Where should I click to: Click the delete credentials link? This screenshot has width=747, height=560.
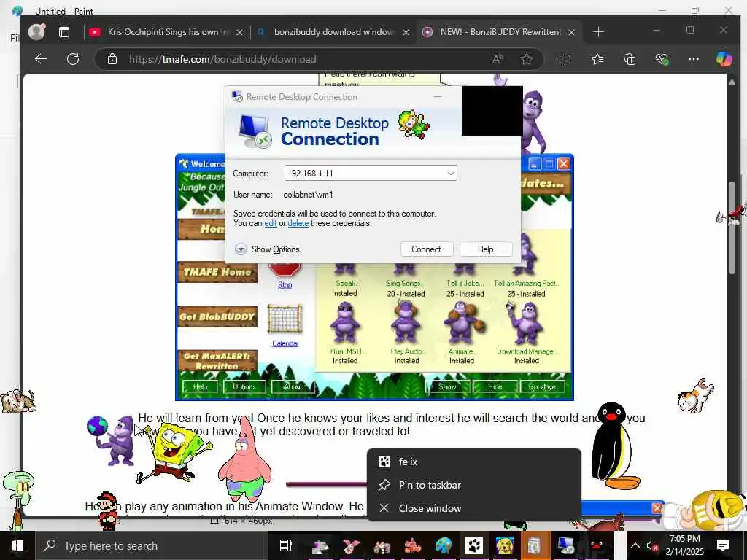(x=298, y=223)
